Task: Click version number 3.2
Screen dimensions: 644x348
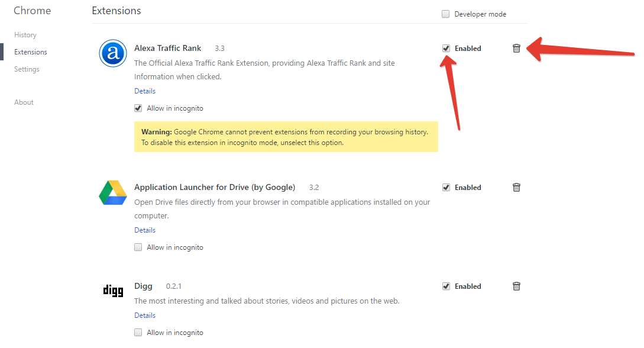Action: (x=314, y=188)
